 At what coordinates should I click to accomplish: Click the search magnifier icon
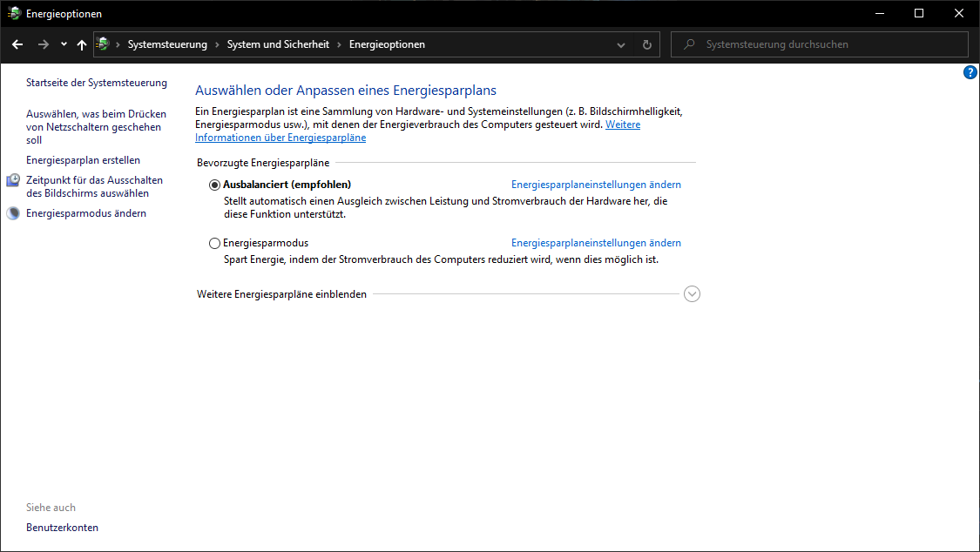[x=689, y=44]
